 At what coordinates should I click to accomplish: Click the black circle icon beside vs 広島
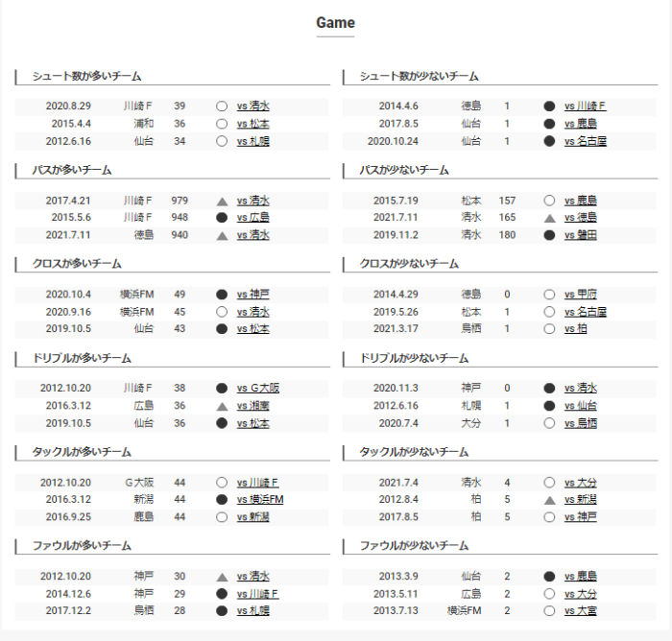click(x=221, y=218)
